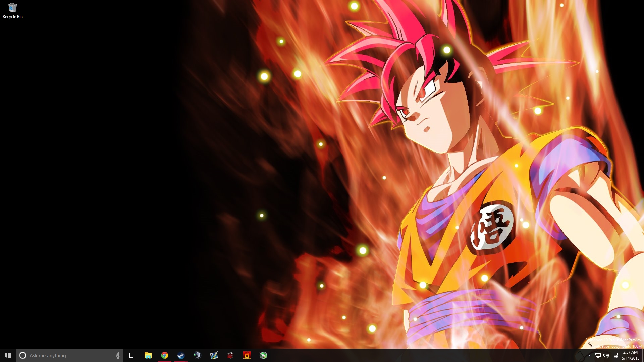Show hidden system tray icons

click(589, 355)
